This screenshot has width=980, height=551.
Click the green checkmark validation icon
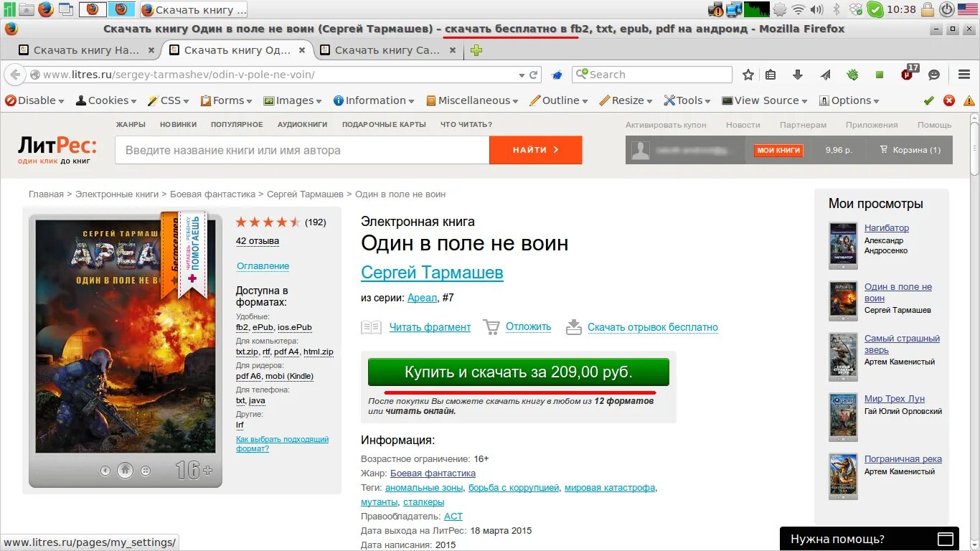(929, 100)
